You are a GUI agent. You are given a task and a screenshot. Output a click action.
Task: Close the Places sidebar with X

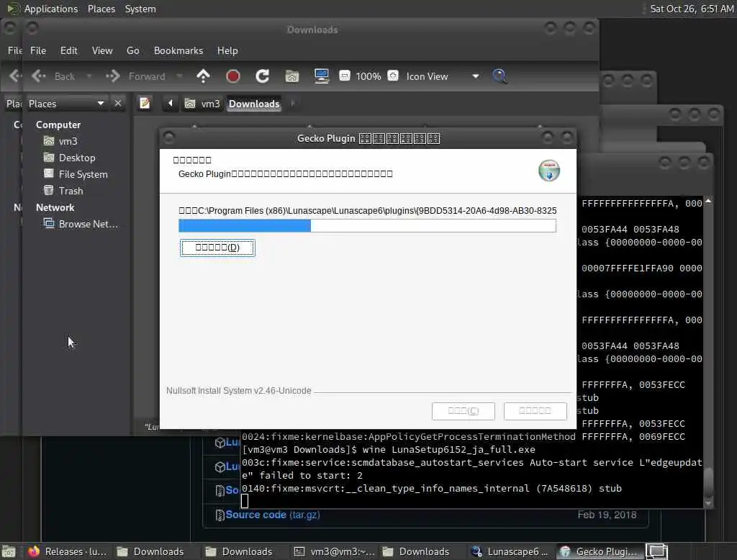coord(118,103)
